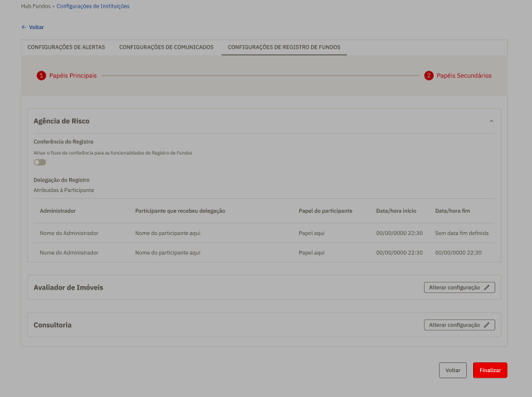This screenshot has height=397, width=532.
Task: Switch to Configurações de Comunicados tab
Action: [x=166, y=47]
